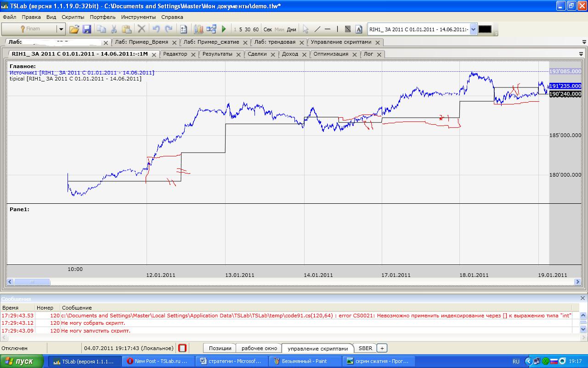Toggle the Дни timeframe button
This screenshot has width=588, height=368.
point(291,29)
